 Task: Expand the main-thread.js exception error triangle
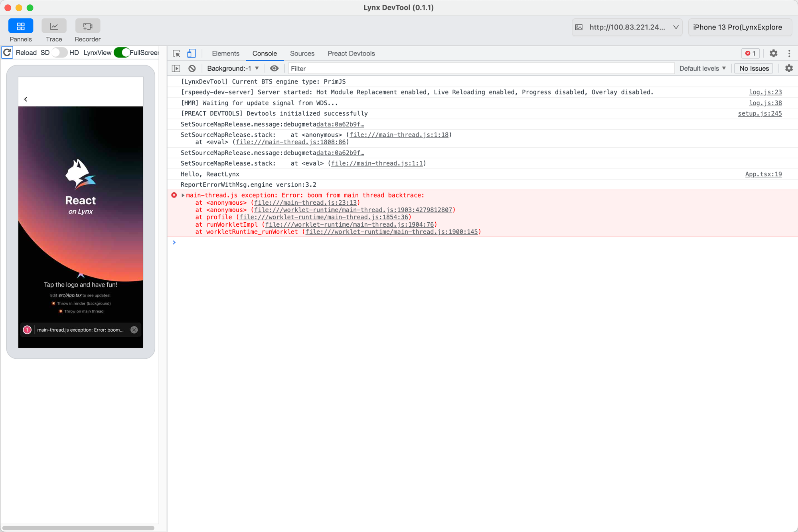pos(183,196)
